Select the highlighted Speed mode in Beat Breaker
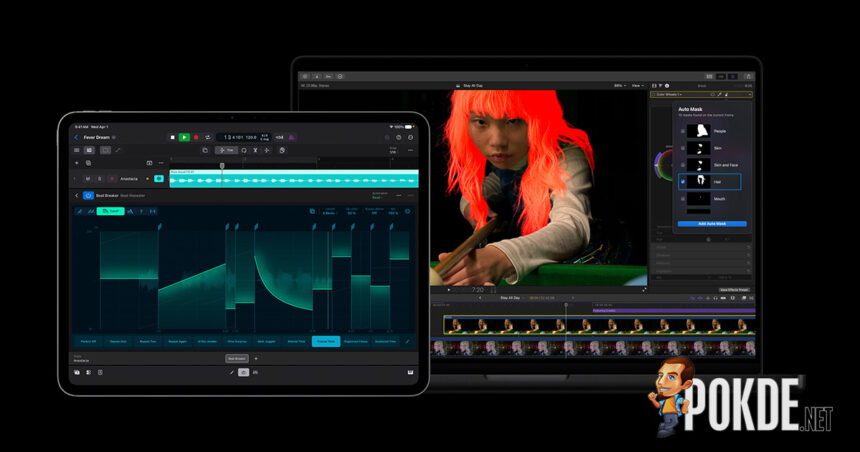Viewport: 860px width, 452px height. (110, 211)
